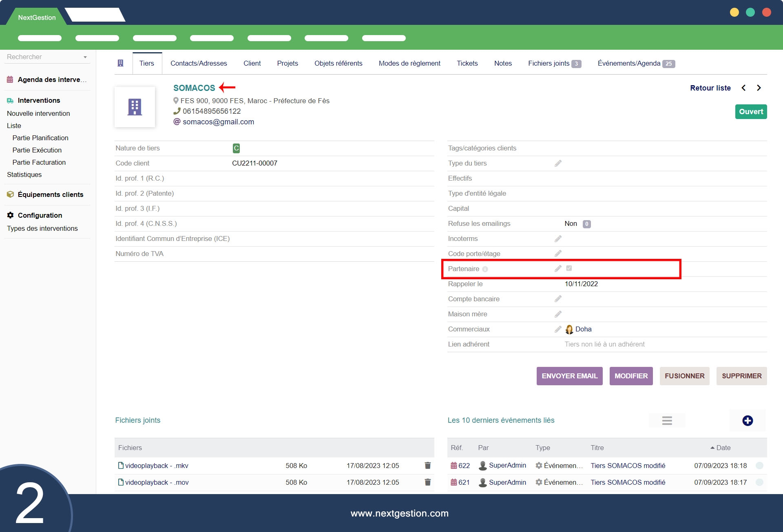Sort events by Date column
This screenshot has width=783, height=532.
723,448
